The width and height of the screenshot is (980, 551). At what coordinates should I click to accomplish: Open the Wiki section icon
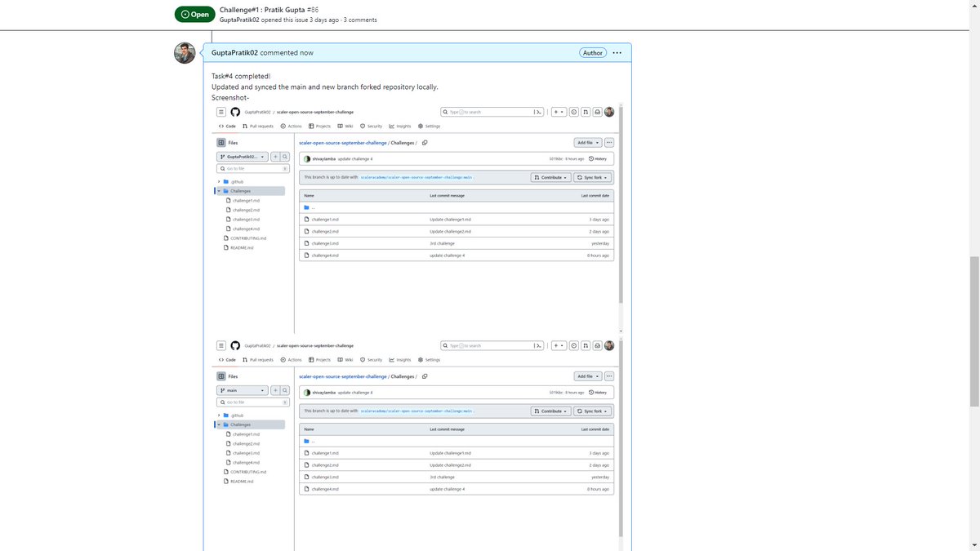coord(340,126)
